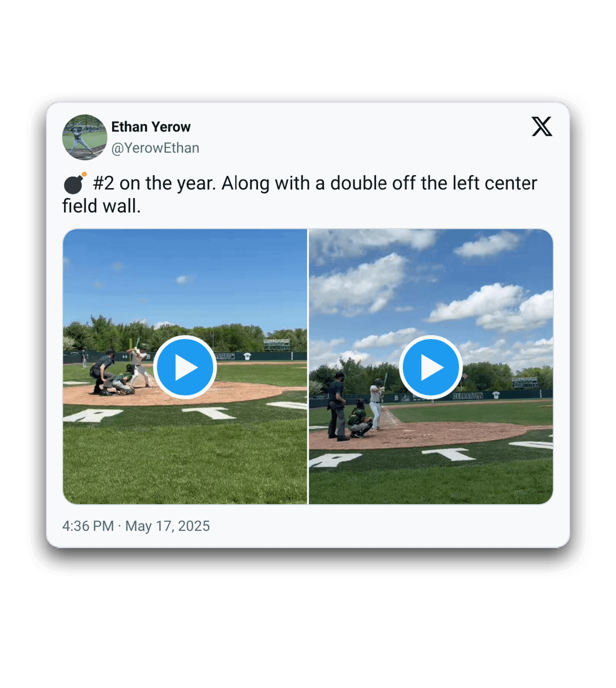This screenshot has width=616, height=688.
Task: Click the X logo on the tweet card
Action: click(x=542, y=127)
